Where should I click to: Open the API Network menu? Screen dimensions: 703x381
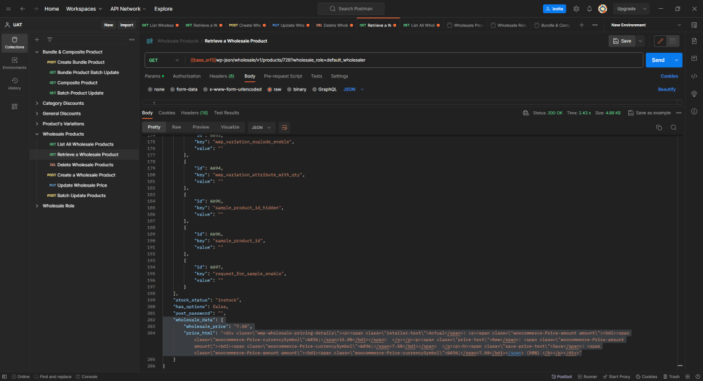128,9
